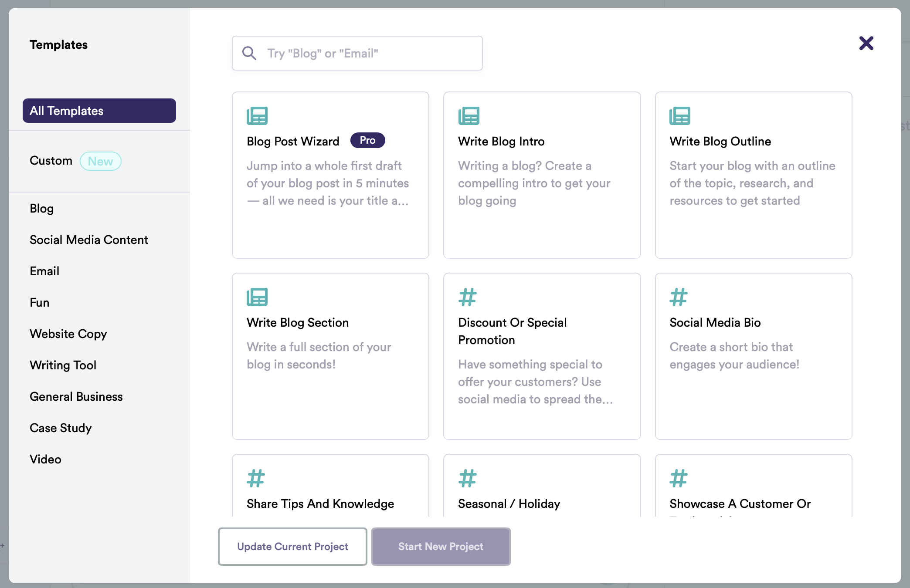This screenshot has height=588, width=910.
Task: Click the newspaper icon on Blog Post Wizard
Action: point(257,116)
